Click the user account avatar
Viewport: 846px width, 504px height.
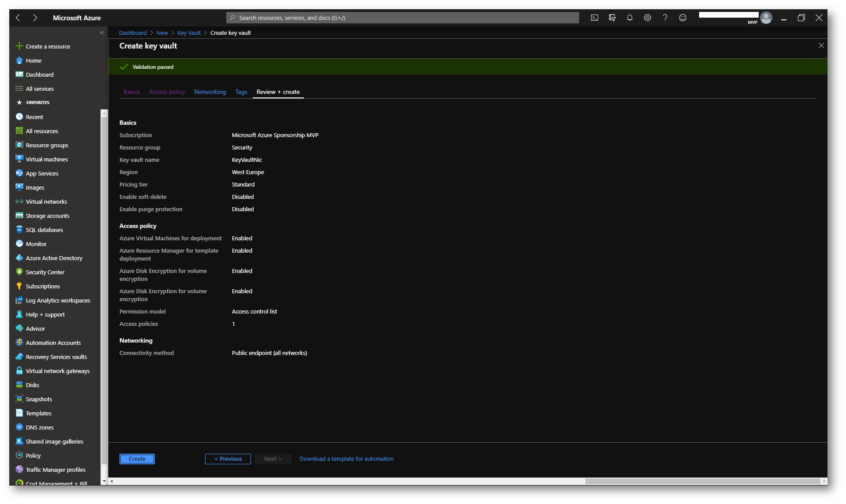tap(766, 18)
